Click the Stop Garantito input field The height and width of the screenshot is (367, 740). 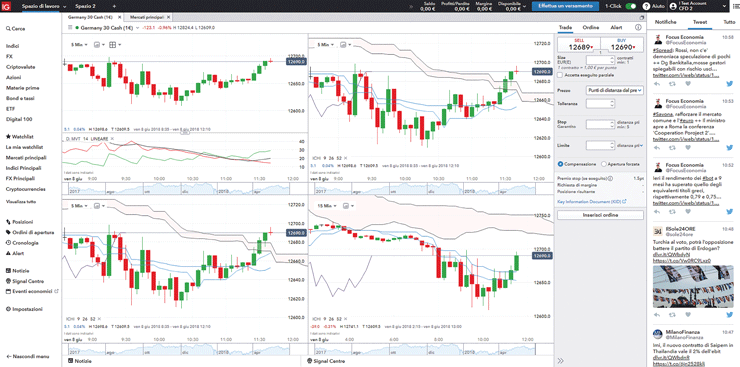tap(599, 124)
